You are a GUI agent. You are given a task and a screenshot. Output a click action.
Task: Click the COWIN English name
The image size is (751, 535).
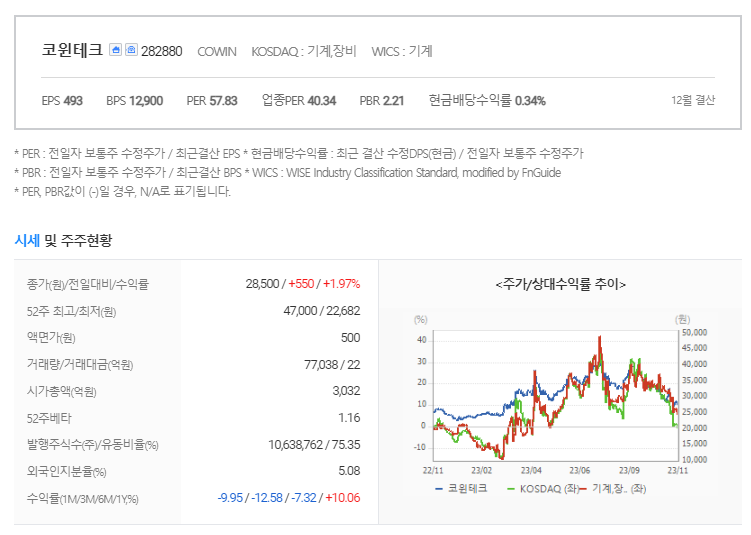(x=217, y=51)
